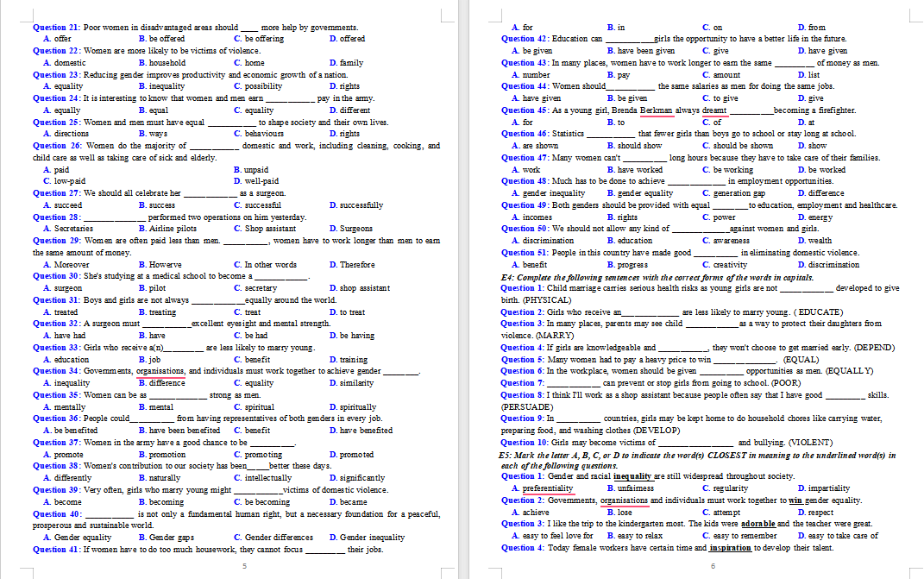
Task: Click the "(PERSUADE)" capital hint word
Action: [527, 406]
